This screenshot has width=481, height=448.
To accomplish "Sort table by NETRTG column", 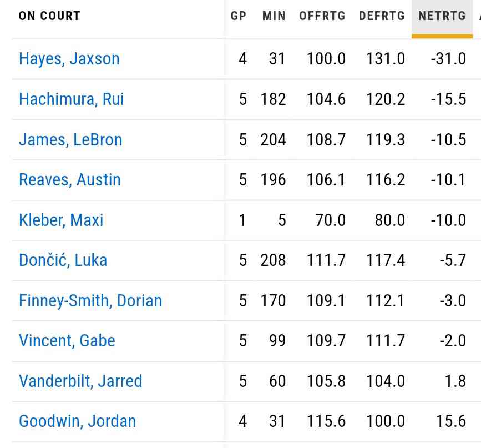I will (442, 16).
